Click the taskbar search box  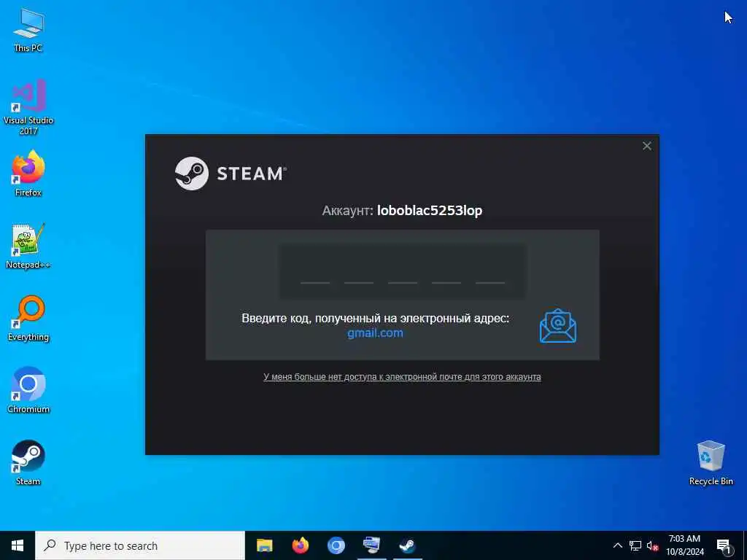[140, 545]
